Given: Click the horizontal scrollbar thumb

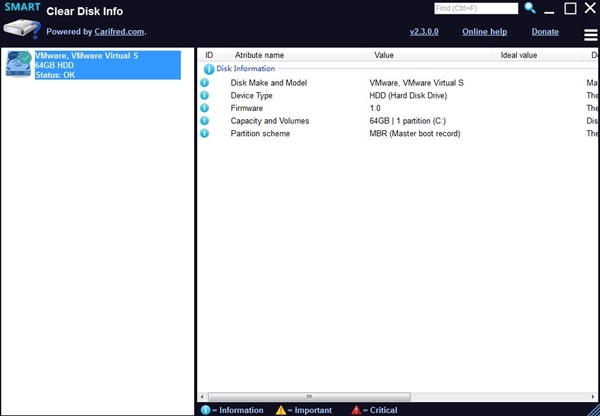Looking at the screenshot, I should (309, 396).
